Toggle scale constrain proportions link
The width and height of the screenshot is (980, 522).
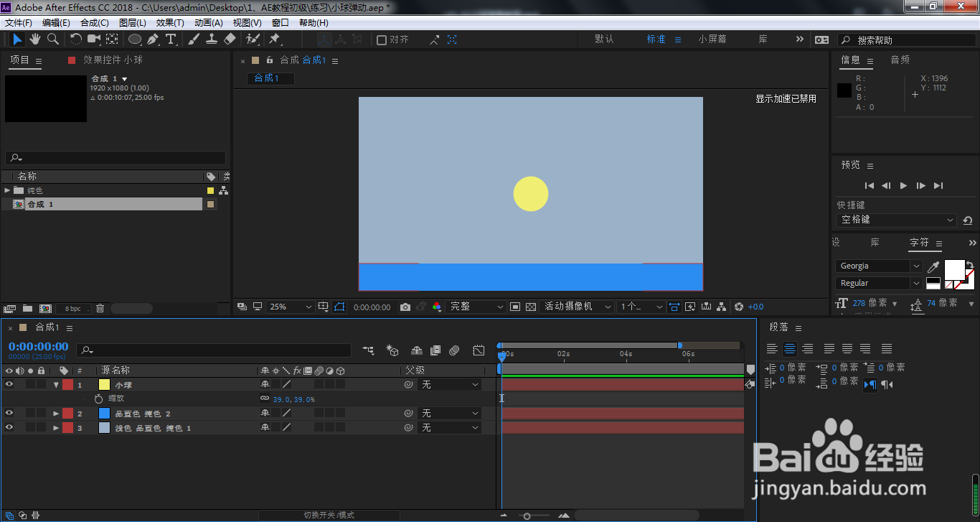click(265, 399)
